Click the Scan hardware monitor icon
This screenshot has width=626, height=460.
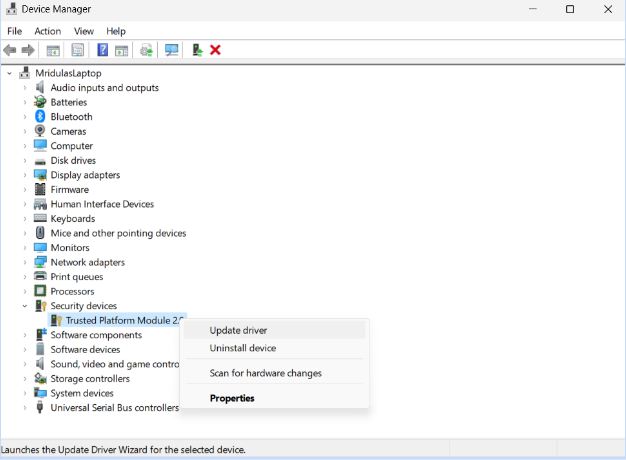coord(172,50)
